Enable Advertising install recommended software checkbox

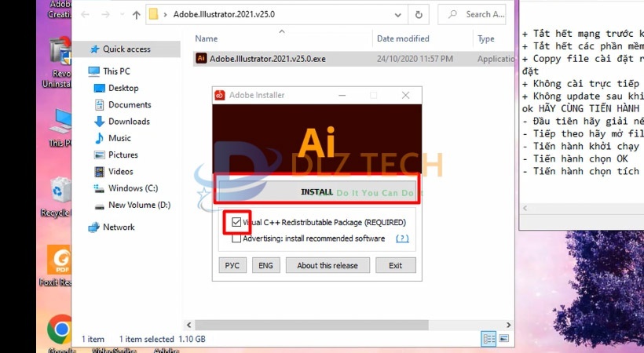236,238
